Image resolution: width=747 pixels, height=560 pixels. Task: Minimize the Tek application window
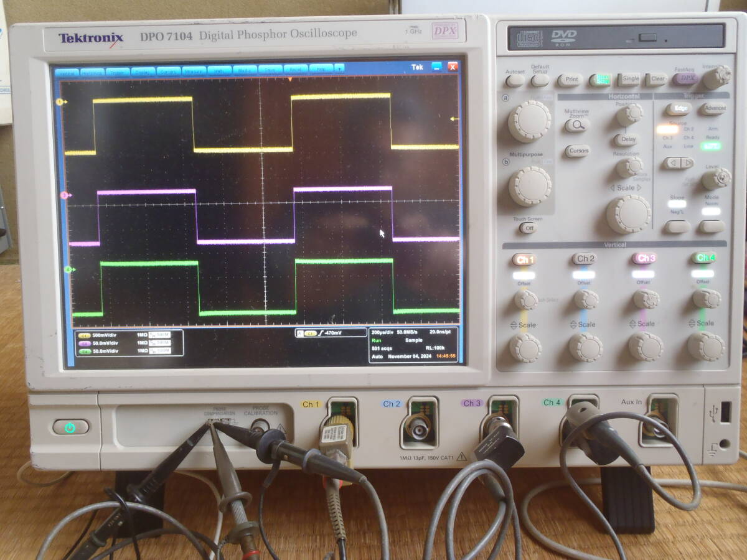pyautogui.click(x=438, y=66)
